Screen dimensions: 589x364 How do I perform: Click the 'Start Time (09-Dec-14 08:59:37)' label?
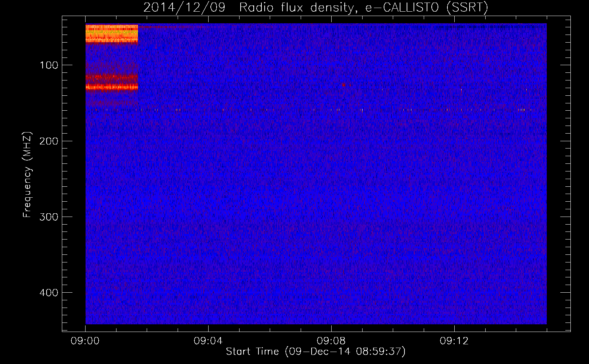point(316,352)
